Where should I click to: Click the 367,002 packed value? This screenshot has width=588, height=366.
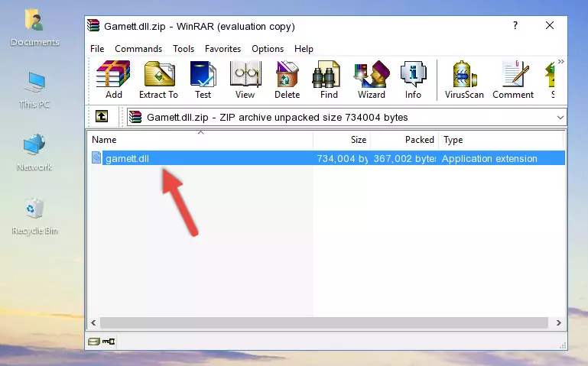pos(404,158)
